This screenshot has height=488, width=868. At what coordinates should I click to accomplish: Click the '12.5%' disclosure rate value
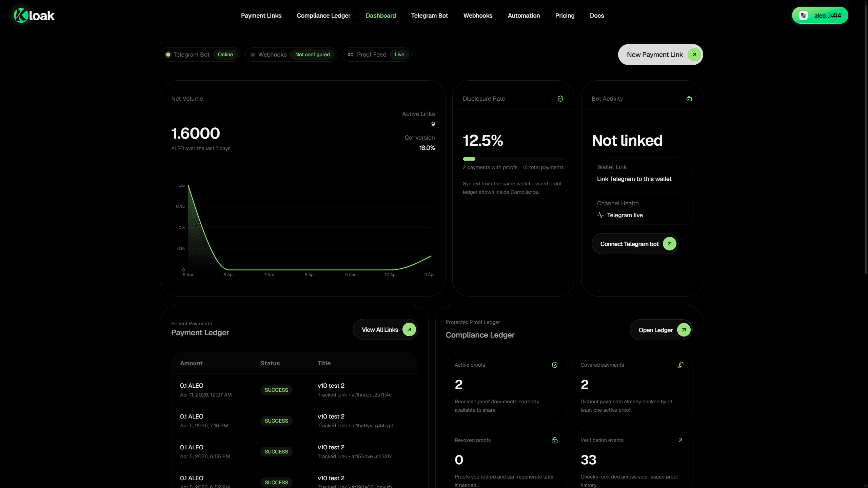pos(483,141)
